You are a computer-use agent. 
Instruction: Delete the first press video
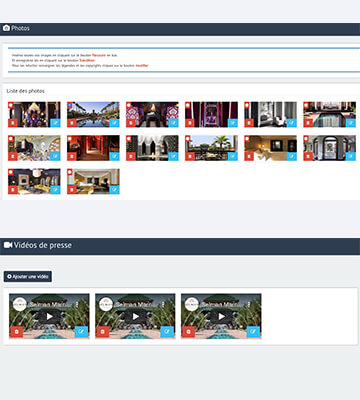[17, 332]
